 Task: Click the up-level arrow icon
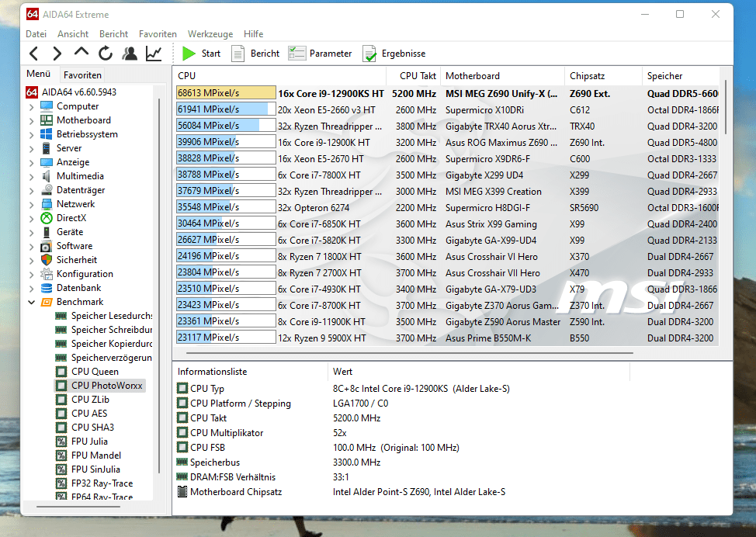[81, 52]
